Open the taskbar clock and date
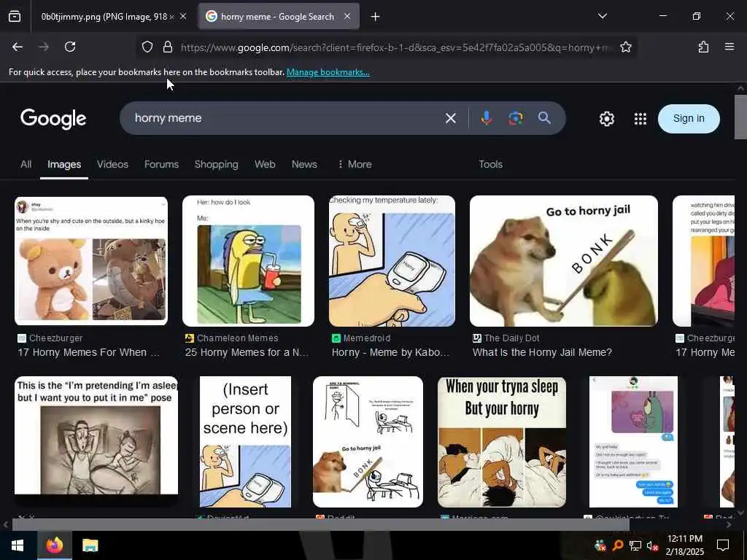Image resolution: width=747 pixels, height=560 pixels. click(684, 545)
